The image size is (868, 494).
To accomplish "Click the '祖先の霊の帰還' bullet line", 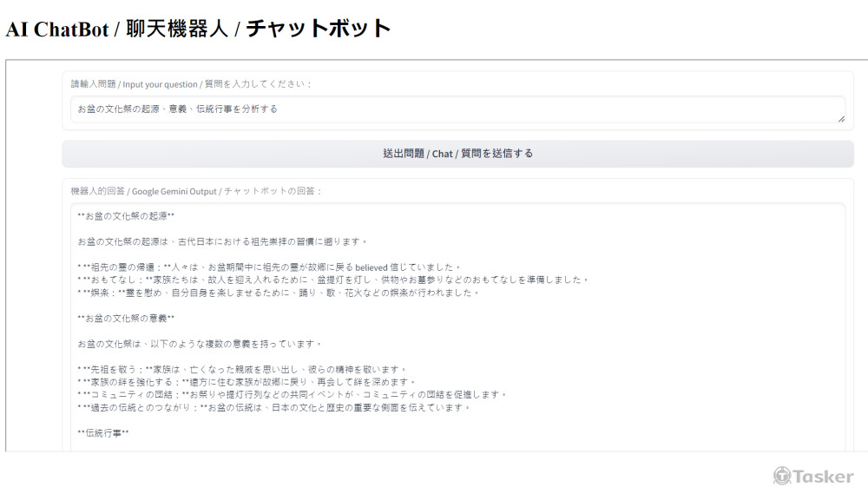I will tap(269, 267).
